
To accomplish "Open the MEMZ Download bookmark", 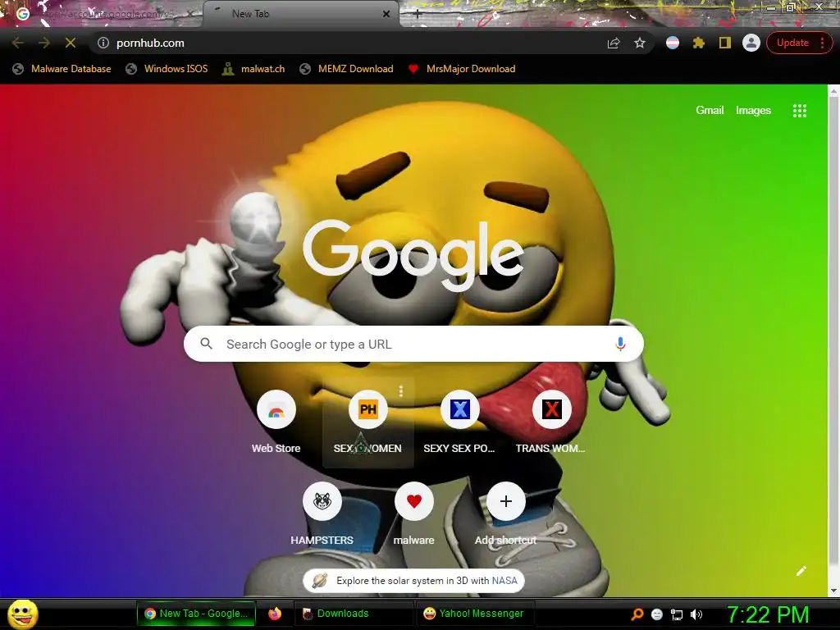I will point(347,69).
